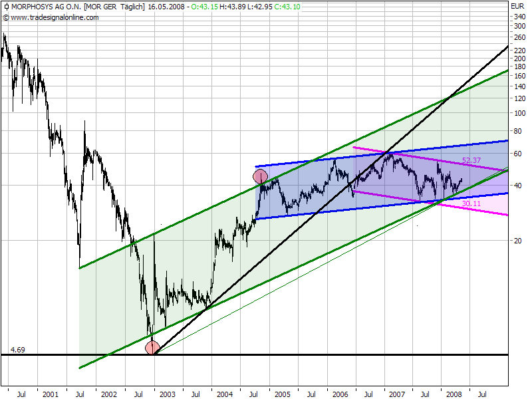Click the 340 price axis value

pos(520,17)
